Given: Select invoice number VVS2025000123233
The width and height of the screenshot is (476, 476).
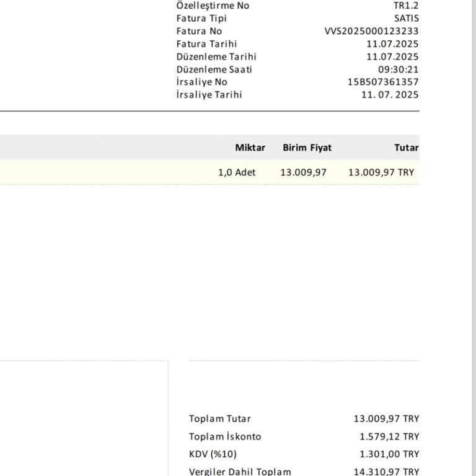Looking at the screenshot, I should click(x=372, y=31).
